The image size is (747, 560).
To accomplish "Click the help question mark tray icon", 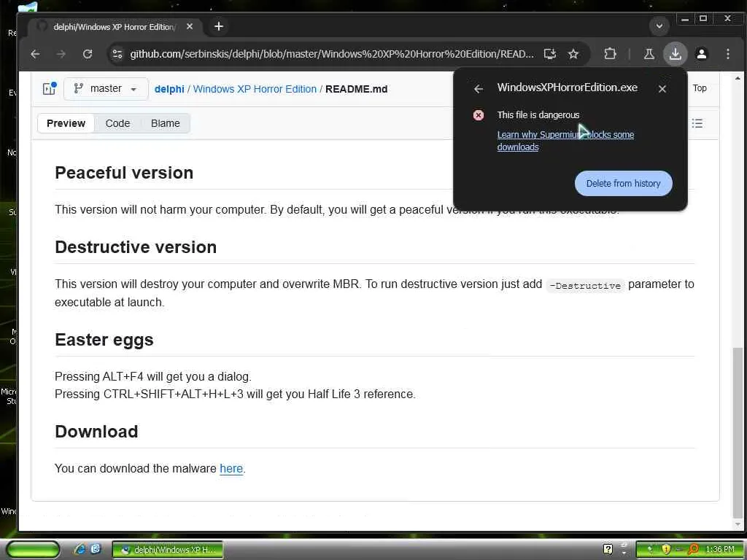I will pos(608,549).
